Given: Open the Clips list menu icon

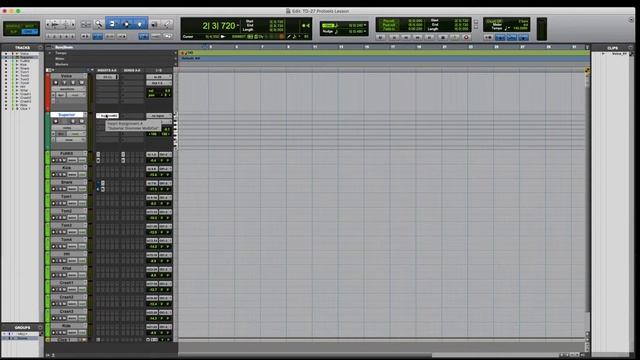Looking at the screenshot, I should pyautogui.click(x=631, y=47).
